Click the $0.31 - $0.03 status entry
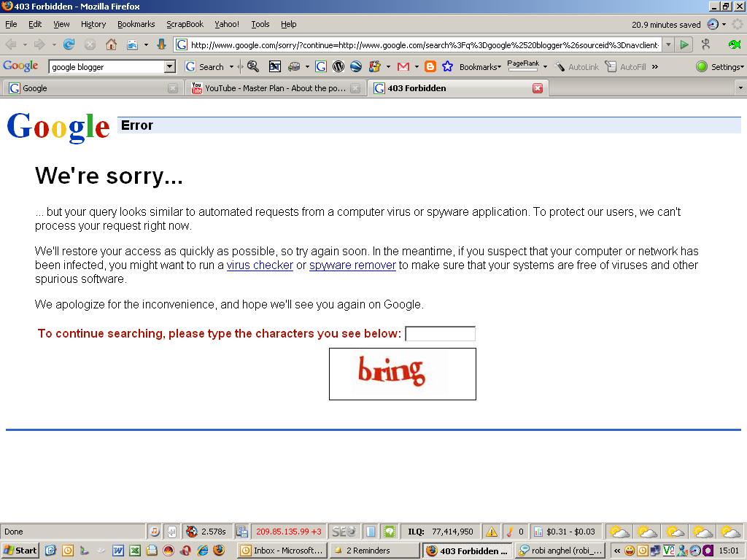Viewport: 747px width, 560px height. [570, 532]
